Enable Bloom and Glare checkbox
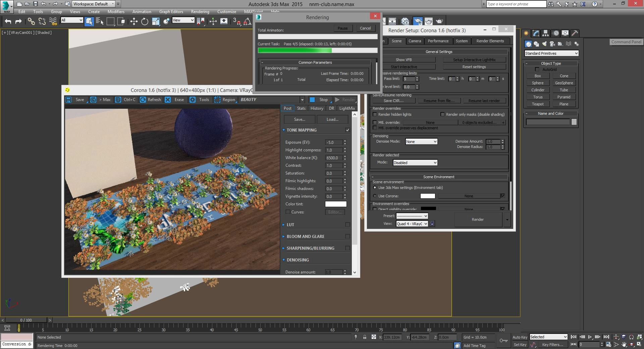 347,237
